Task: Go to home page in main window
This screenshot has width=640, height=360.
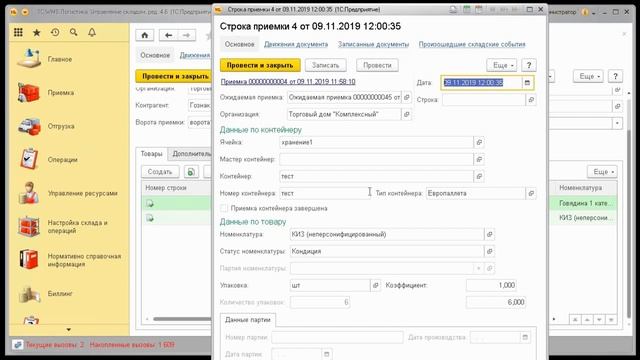Action: pyautogui.click(x=144, y=36)
